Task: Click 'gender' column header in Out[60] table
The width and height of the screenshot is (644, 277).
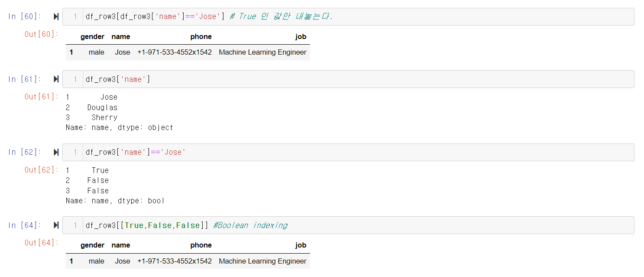Action: (92, 37)
